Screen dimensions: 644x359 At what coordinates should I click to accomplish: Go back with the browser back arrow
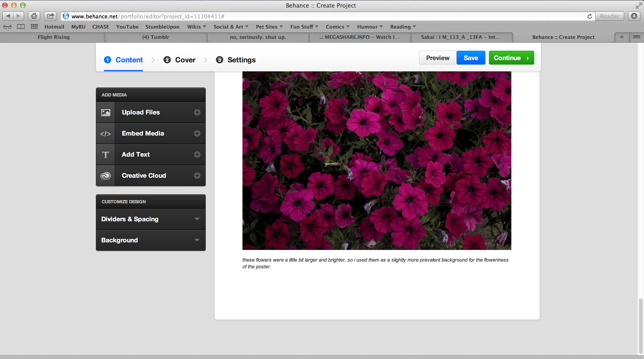click(x=8, y=16)
